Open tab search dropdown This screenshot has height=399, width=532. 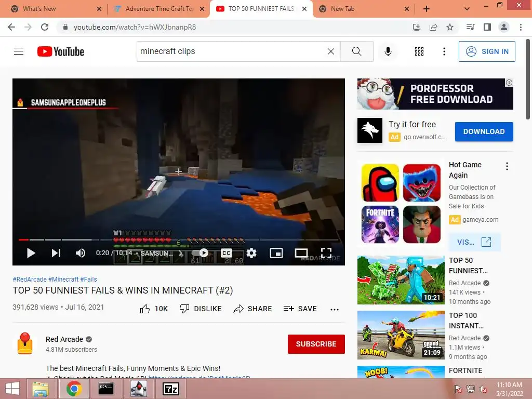467,9
